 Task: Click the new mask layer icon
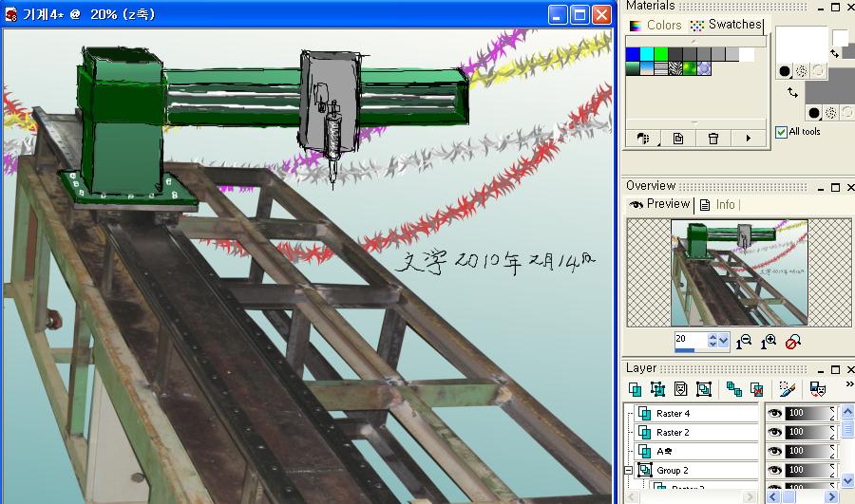pos(680,389)
